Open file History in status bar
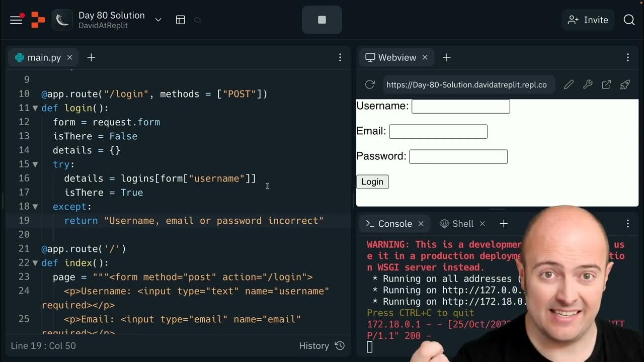The width and height of the screenshot is (644, 362). tap(321, 345)
